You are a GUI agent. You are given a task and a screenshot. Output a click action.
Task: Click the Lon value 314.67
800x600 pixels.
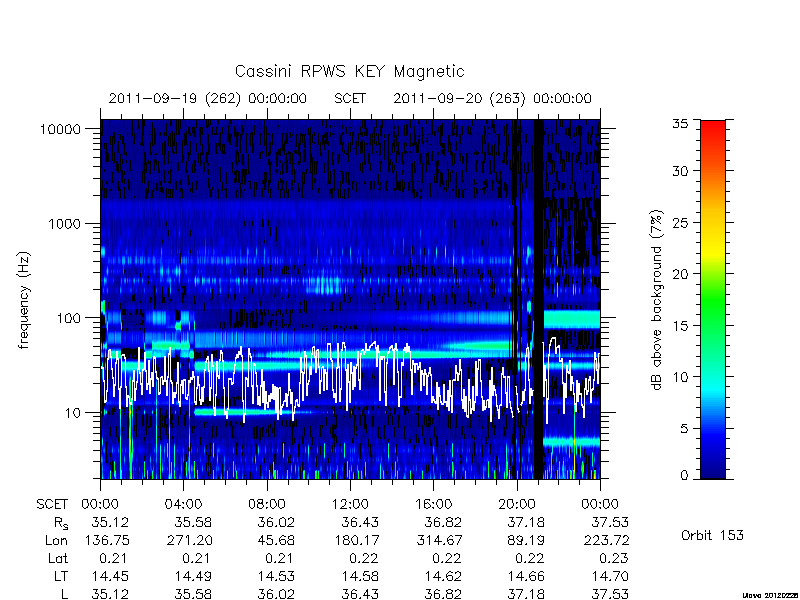pos(440,540)
